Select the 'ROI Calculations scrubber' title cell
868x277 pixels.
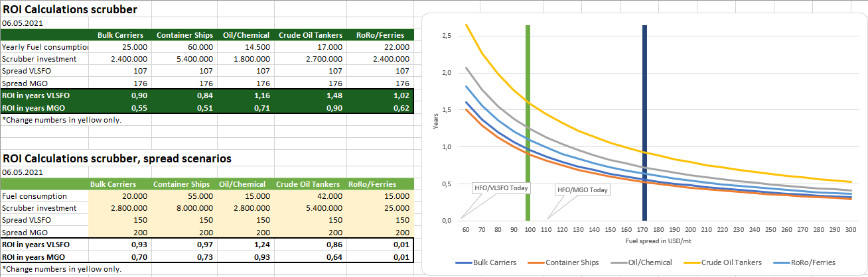click(70, 9)
